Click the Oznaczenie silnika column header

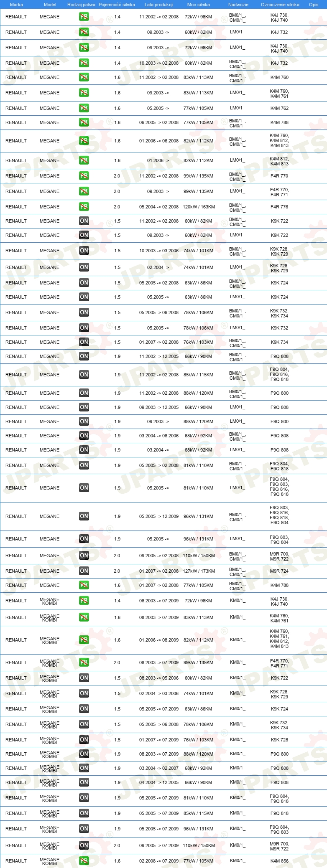280,5
